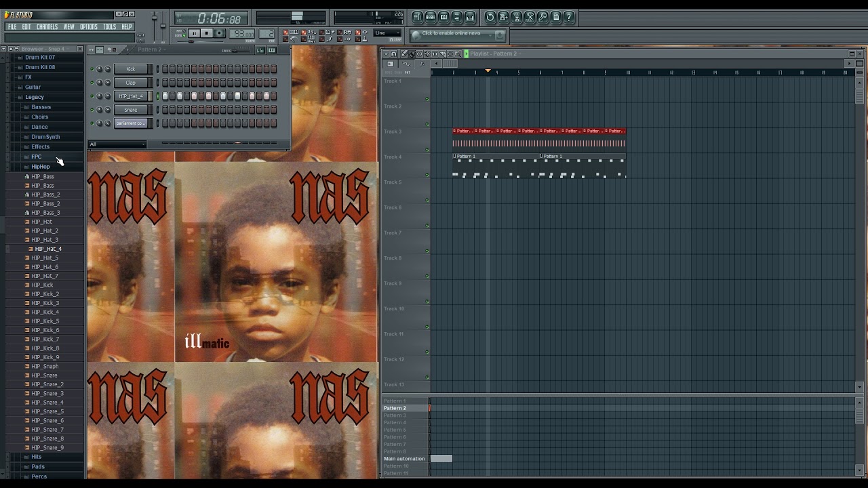Viewport: 868px width, 488px height.
Task: Click the save-as new version icon
Action: 503,17
